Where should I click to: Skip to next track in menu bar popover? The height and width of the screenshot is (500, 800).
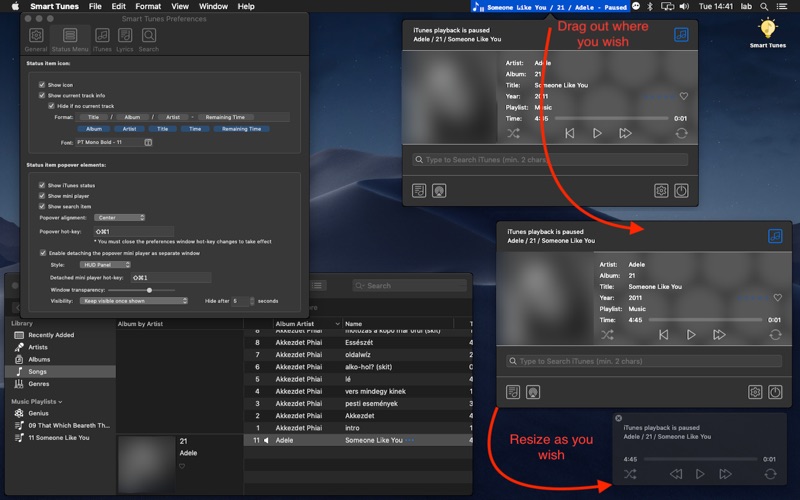(x=625, y=134)
